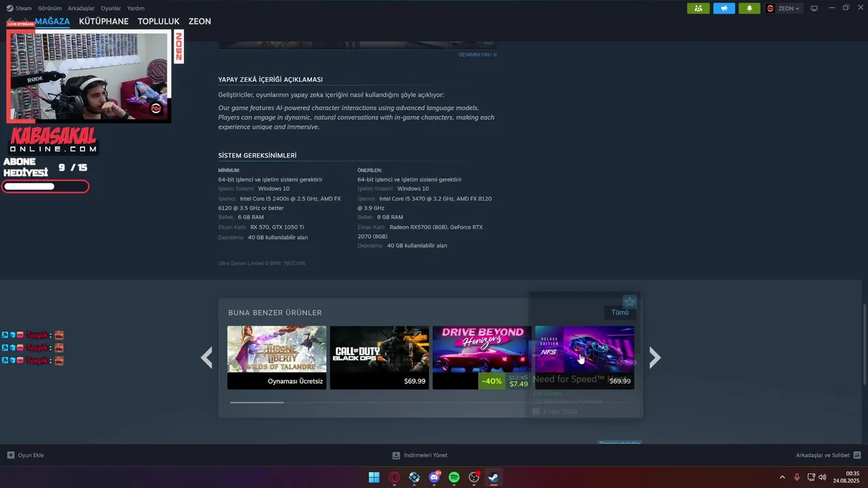Open the Windows Start menu

(374, 477)
